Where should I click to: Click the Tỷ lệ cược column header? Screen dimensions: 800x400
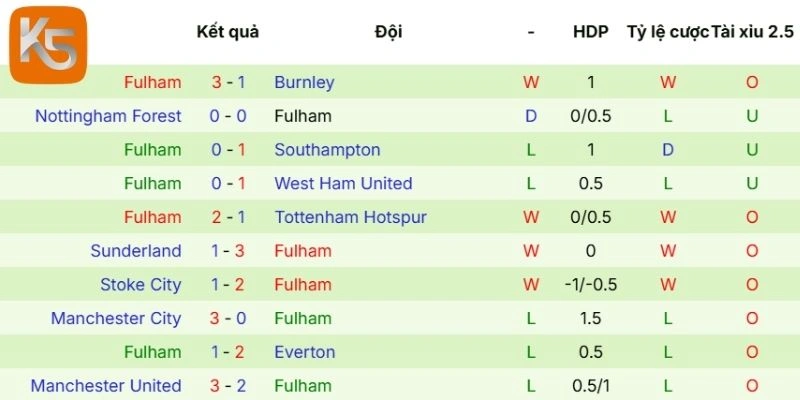(667, 32)
